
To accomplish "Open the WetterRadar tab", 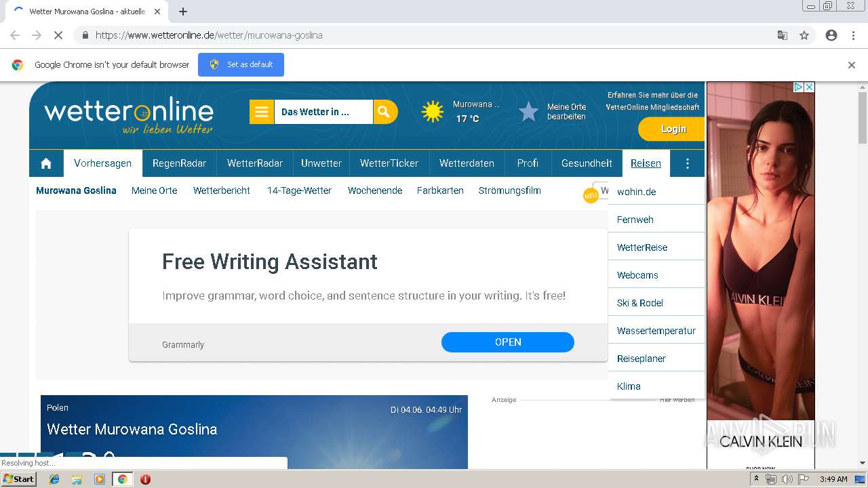I will [x=255, y=163].
